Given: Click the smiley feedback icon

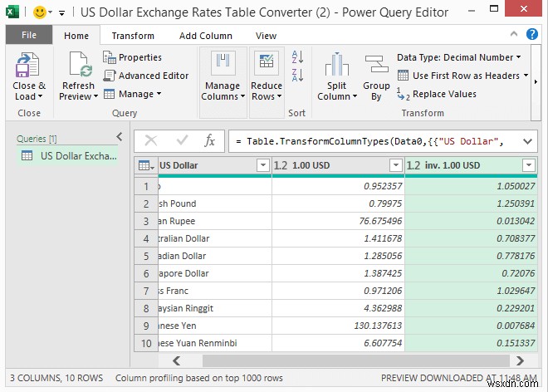Looking at the screenshot, I should [x=40, y=12].
